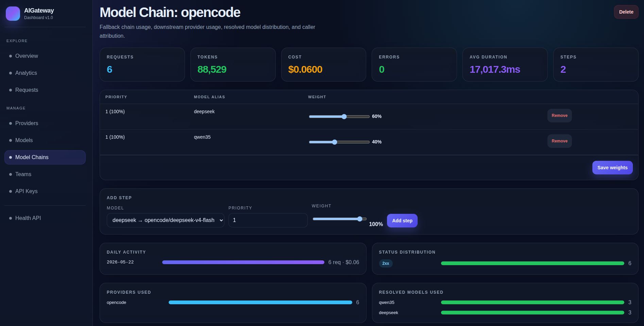Viewport: 644px width, 326px height.
Task: Open Health API link
Action: 45,218
